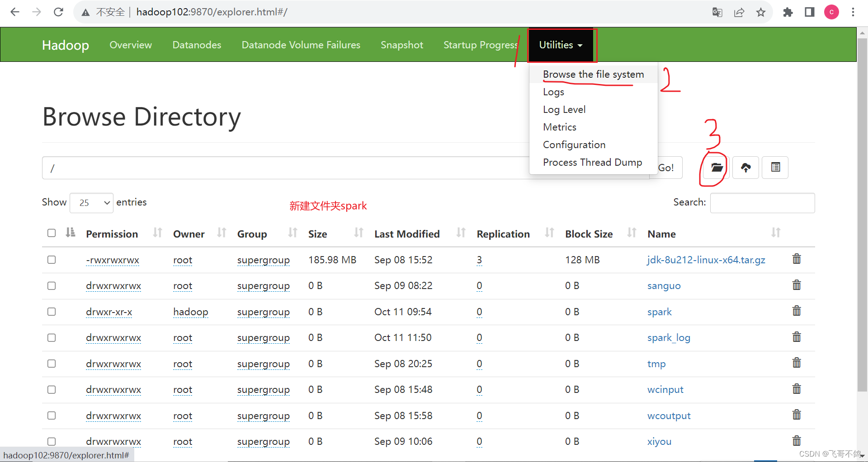
Task: Reload the page with the refresh icon
Action: (x=58, y=12)
